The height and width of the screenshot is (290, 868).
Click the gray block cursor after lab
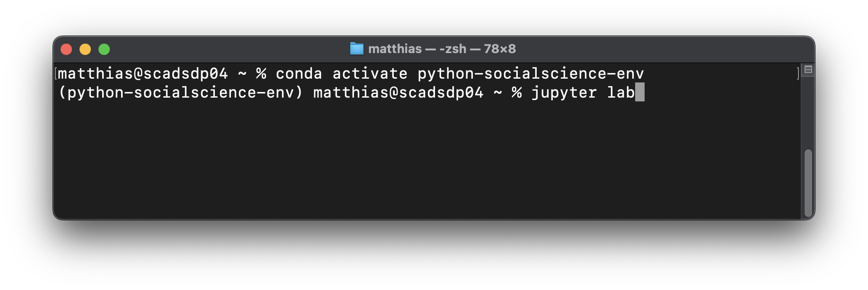(639, 92)
